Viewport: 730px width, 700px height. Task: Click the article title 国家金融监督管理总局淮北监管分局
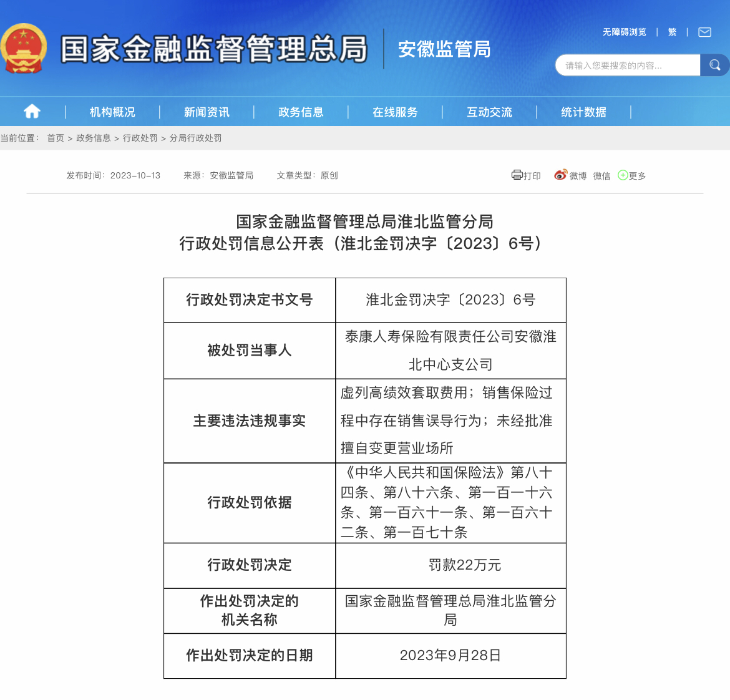pos(364,221)
